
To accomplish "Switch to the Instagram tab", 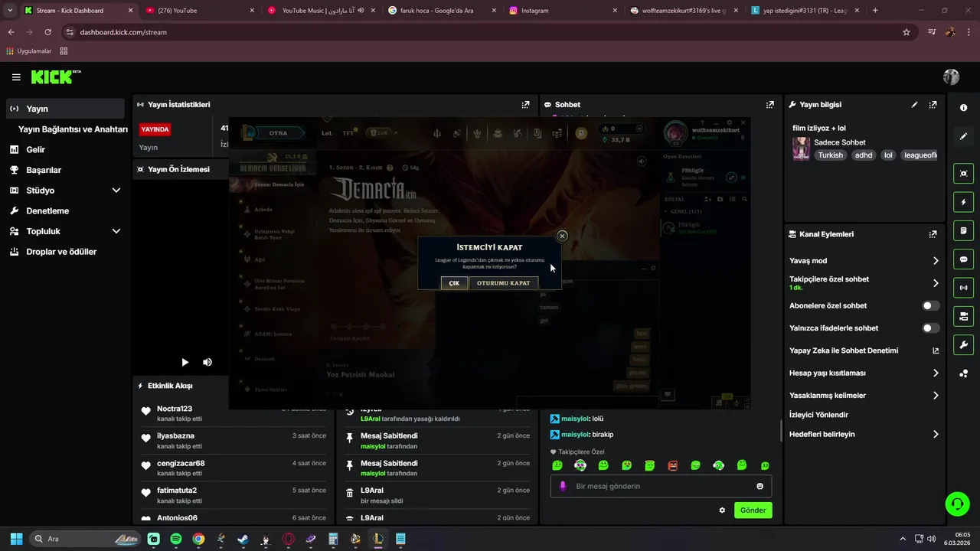I will pos(562,11).
